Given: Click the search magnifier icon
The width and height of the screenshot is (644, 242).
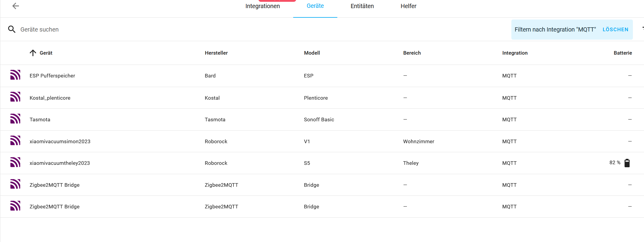Looking at the screenshot, I should [12, 29].
